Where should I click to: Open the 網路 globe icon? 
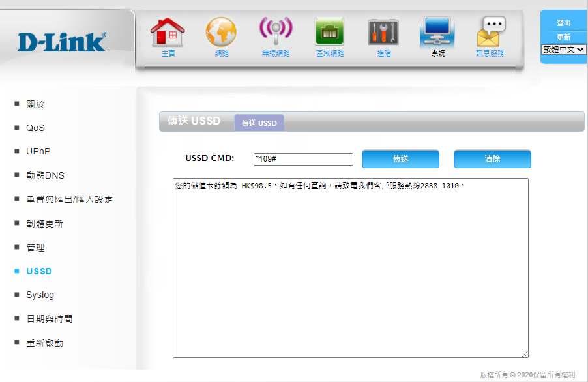pos(221,32)
